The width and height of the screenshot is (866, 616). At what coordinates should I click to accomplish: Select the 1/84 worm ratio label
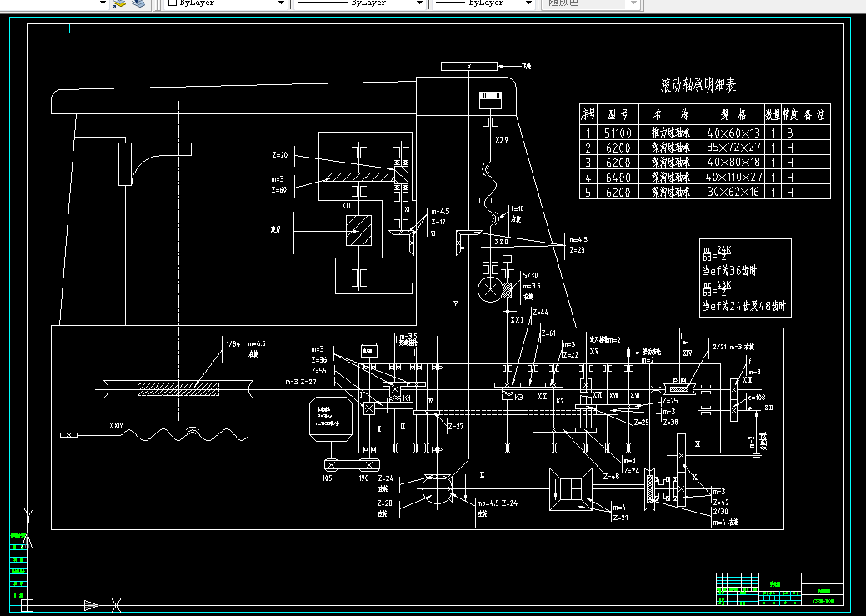233,343
